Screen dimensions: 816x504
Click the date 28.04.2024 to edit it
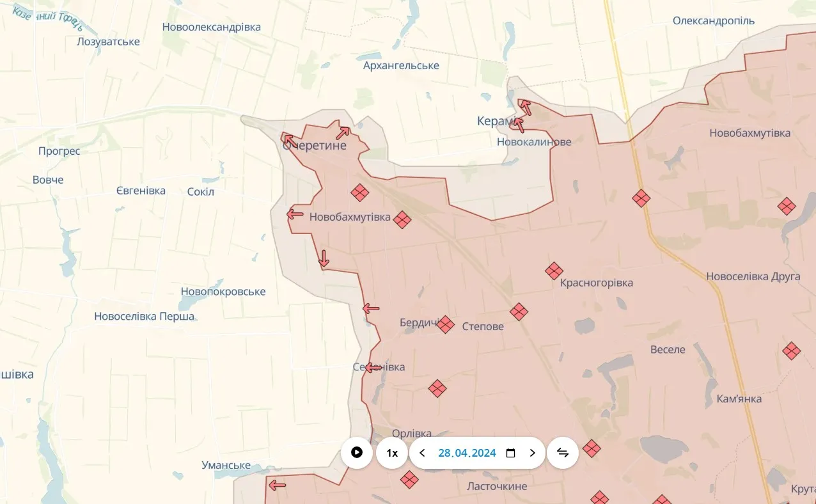[467, 452]
